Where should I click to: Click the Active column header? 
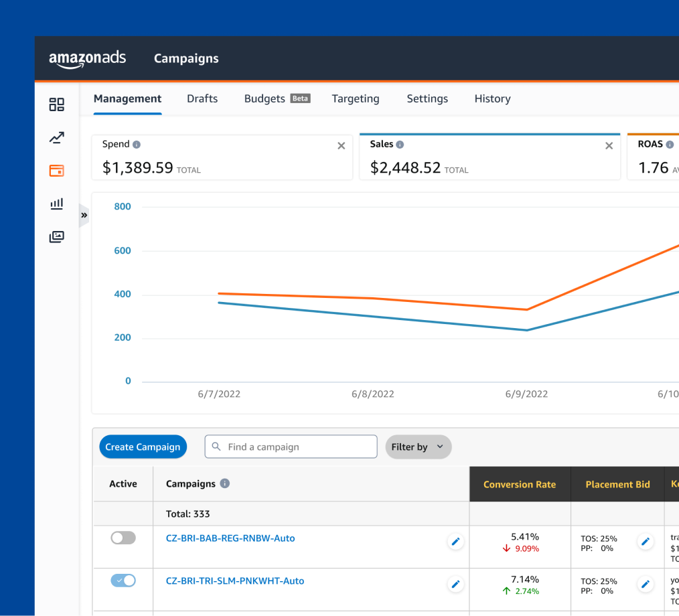click(123, 484)
